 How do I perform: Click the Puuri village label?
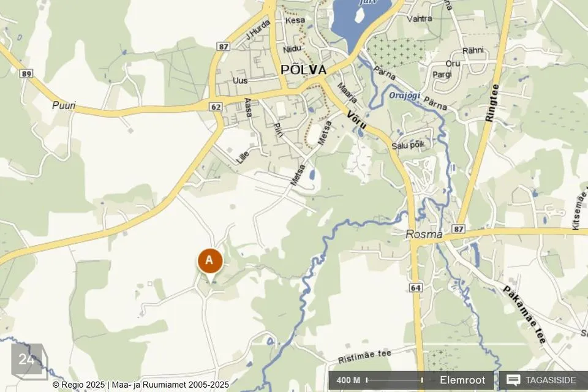click(x=64, y=105)
